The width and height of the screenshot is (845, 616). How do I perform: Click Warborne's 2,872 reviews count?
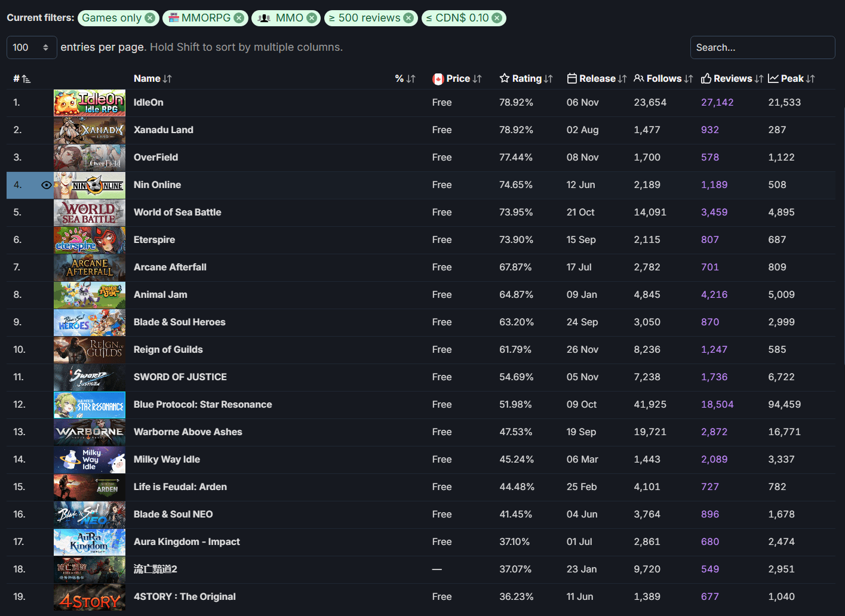(714, 432)
